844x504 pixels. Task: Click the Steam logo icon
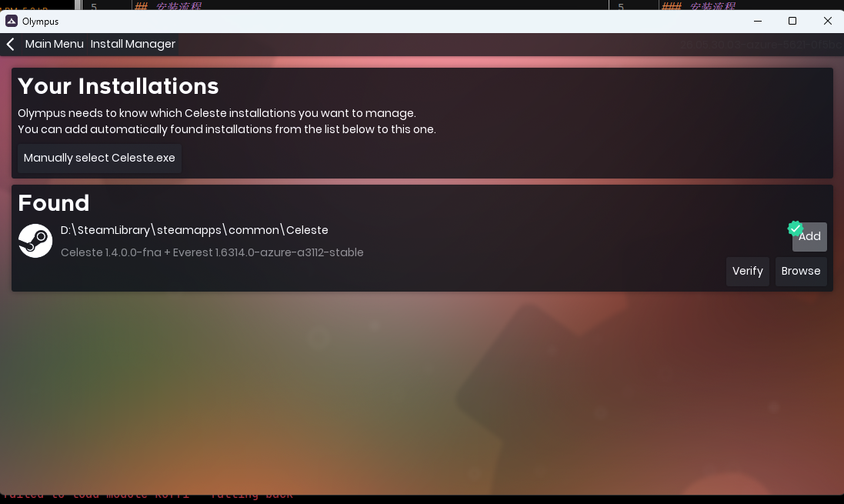tap(35, 241)
